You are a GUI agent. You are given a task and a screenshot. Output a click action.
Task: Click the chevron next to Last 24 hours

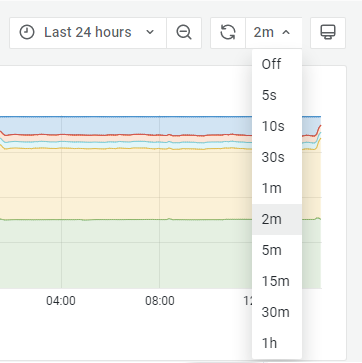(150, 32)
